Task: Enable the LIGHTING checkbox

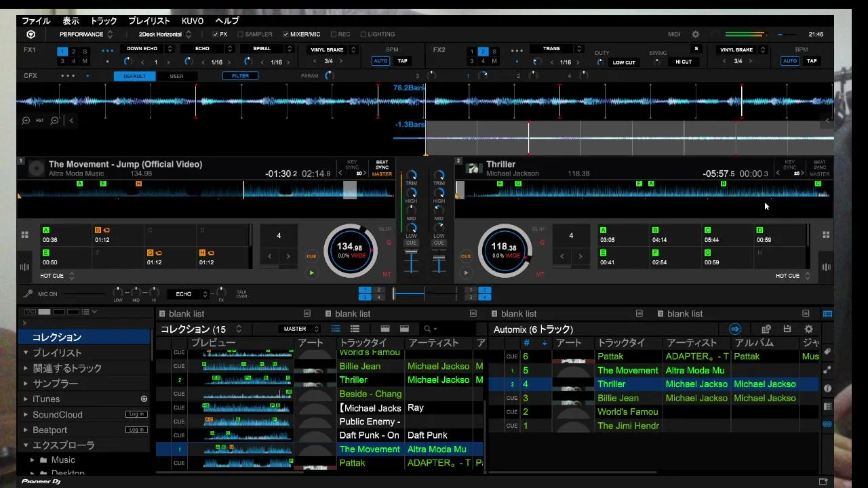Action: (x=363, y=35)
